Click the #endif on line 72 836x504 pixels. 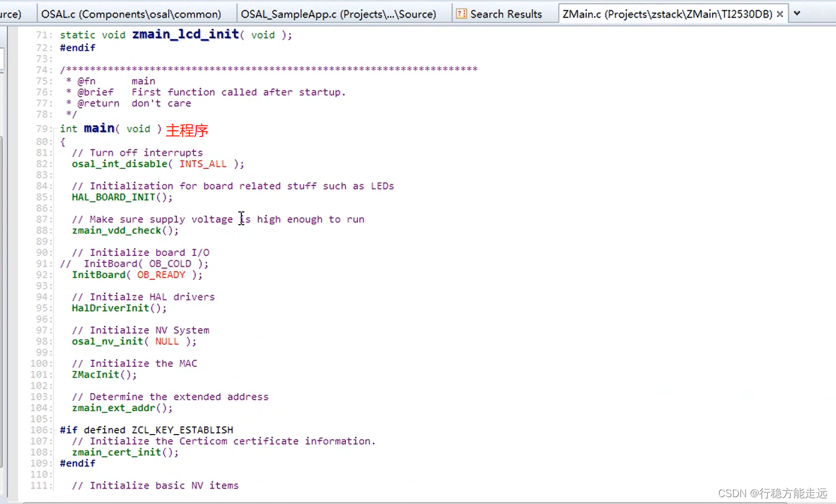[78, 48]
